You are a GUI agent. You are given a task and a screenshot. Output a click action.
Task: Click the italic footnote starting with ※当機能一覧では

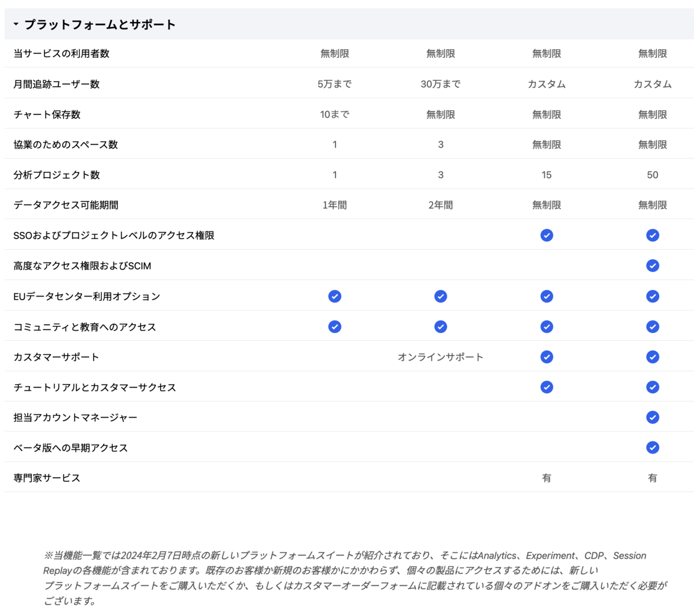pos(355,578)
